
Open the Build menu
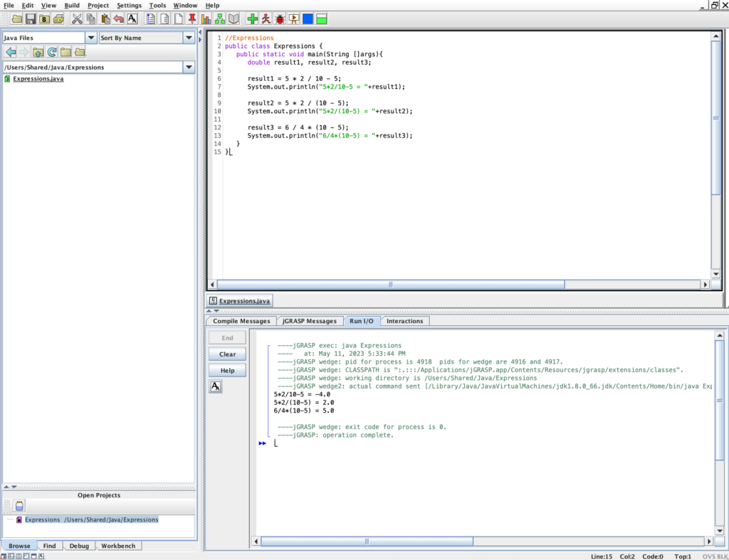pyautogui.click(x=72, y=6)
